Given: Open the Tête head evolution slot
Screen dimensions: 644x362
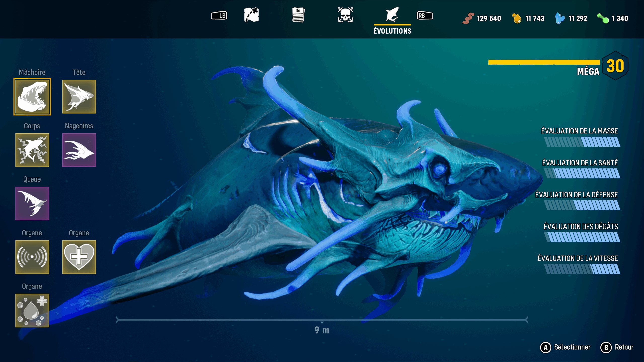Looking at the screenshot, I should point(79,97).
